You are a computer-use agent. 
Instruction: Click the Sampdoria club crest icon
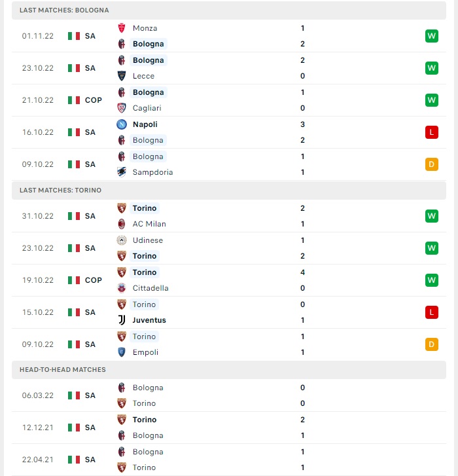(x=122, y=172)
